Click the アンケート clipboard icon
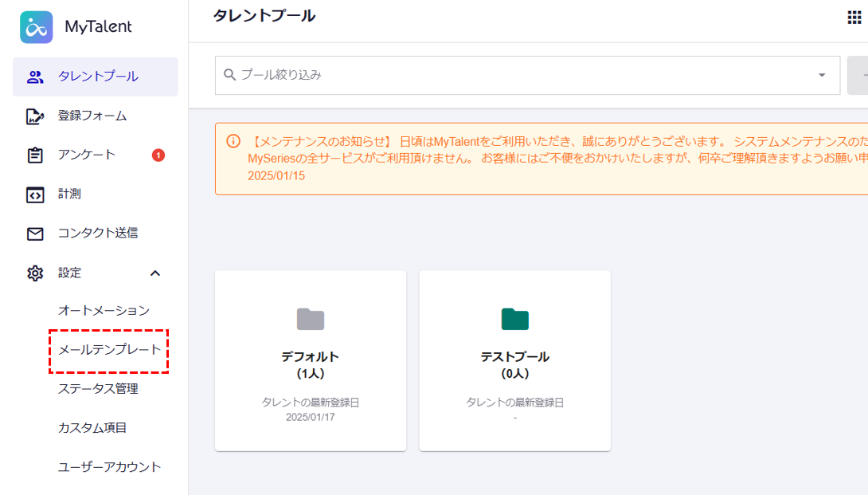 click(35, 155)
